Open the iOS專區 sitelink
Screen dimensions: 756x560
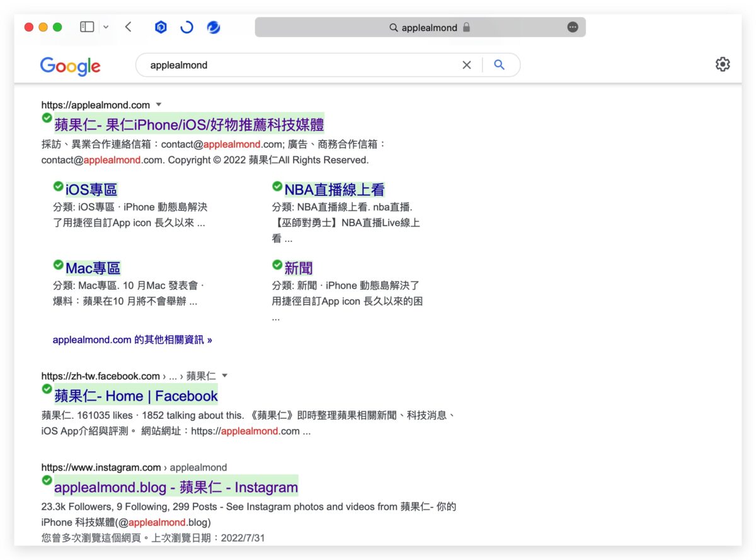coord(91,190)
